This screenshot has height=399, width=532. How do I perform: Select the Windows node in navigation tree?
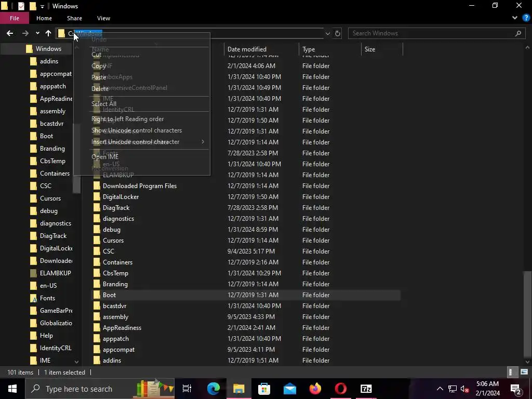(x=48, y=48)
